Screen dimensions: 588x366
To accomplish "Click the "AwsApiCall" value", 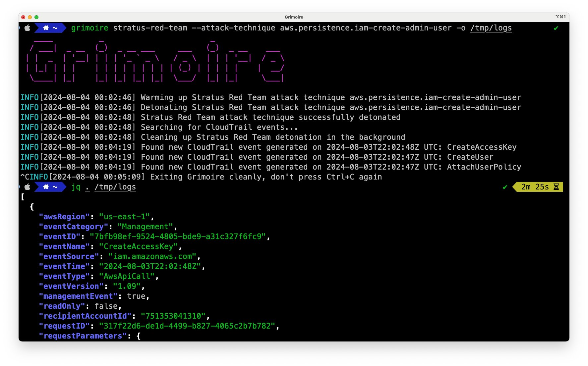I will coord(127,276).
